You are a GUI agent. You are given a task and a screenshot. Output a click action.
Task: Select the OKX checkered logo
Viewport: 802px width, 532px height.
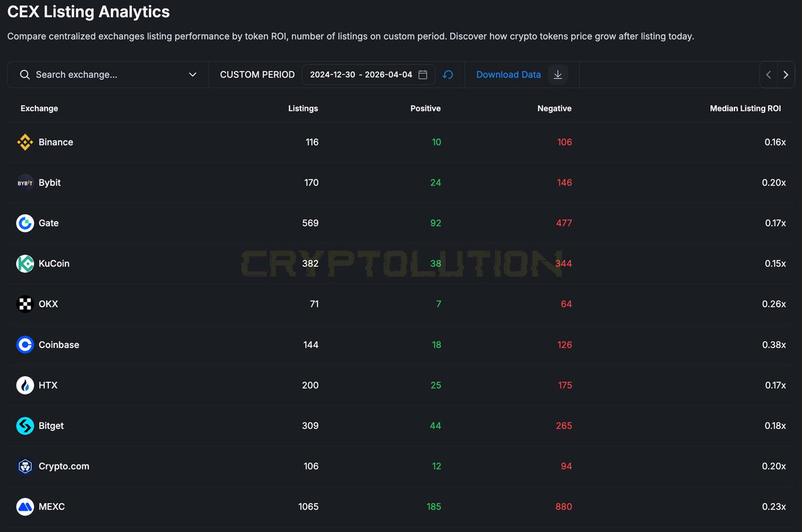tap(25, 304)
